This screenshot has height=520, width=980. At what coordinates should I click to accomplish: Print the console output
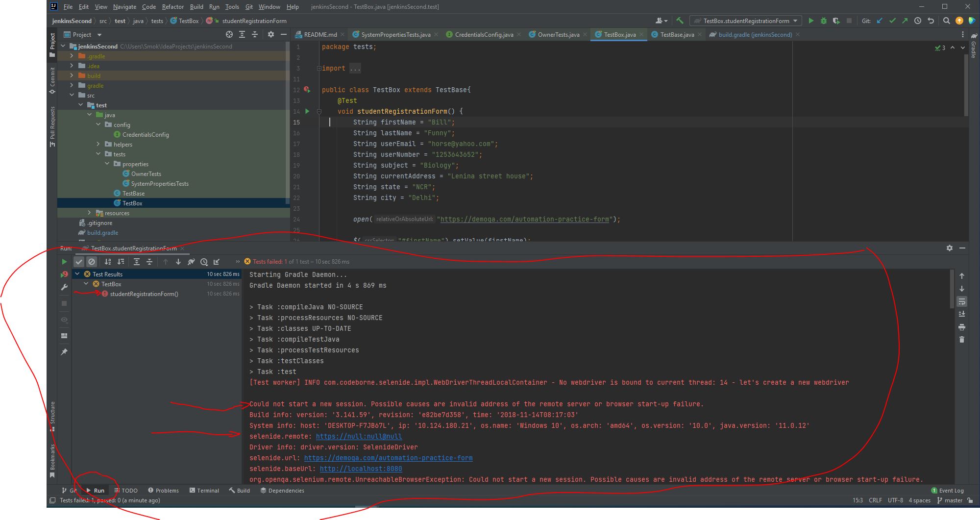(x=962, y=327)
